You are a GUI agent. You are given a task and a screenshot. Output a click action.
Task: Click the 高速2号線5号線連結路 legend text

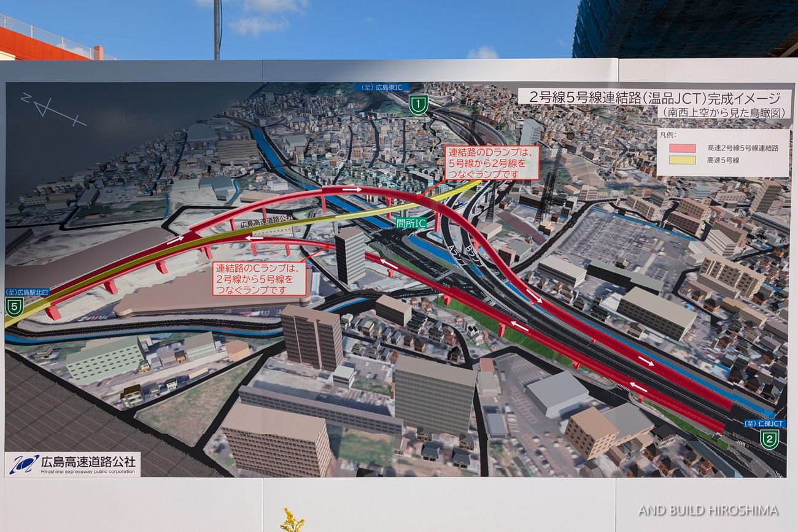pyautogui.click(x=742, y=148)
